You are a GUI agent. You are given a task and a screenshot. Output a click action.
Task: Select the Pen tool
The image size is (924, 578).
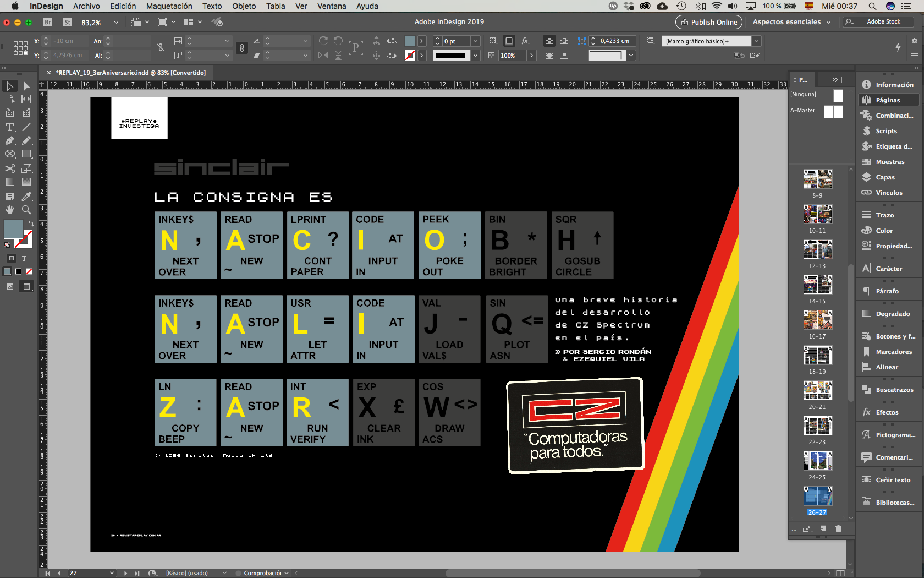tap(10, 140)
